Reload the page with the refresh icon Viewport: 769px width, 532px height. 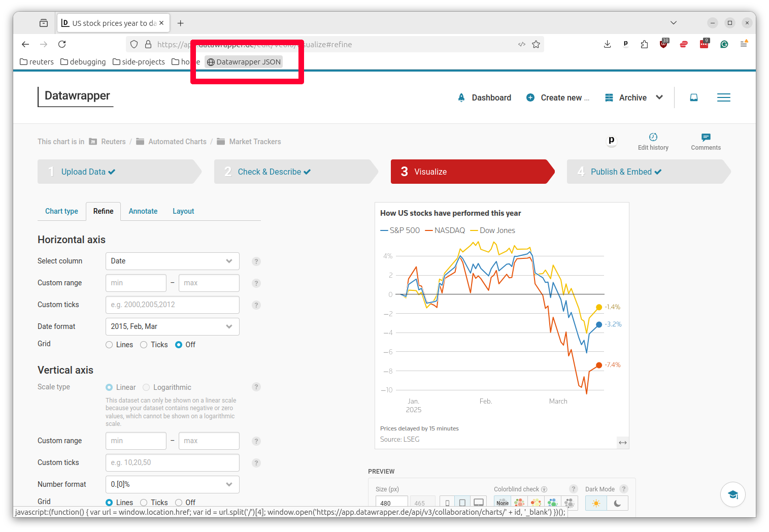point(62,44)
